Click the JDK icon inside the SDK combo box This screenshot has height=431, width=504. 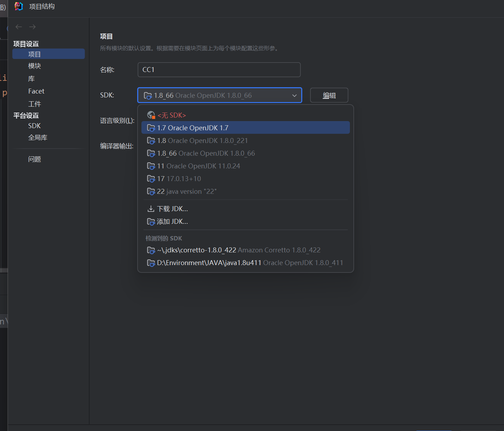click(x=148, y=96)
